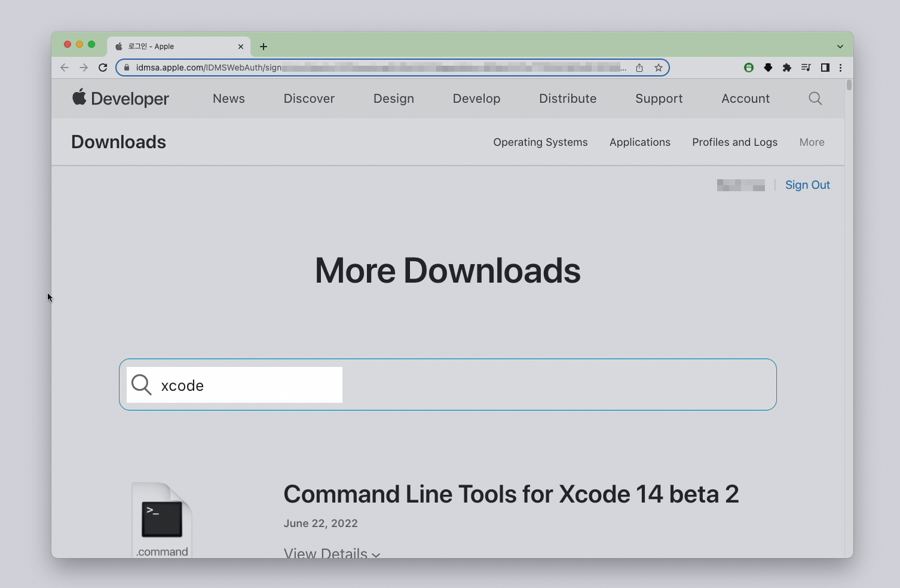Go to the Downloads section title

coord(119,142)
